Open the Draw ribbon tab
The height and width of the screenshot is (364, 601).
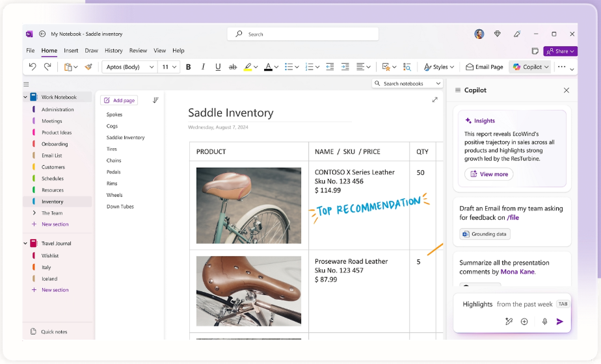[91, 51]
